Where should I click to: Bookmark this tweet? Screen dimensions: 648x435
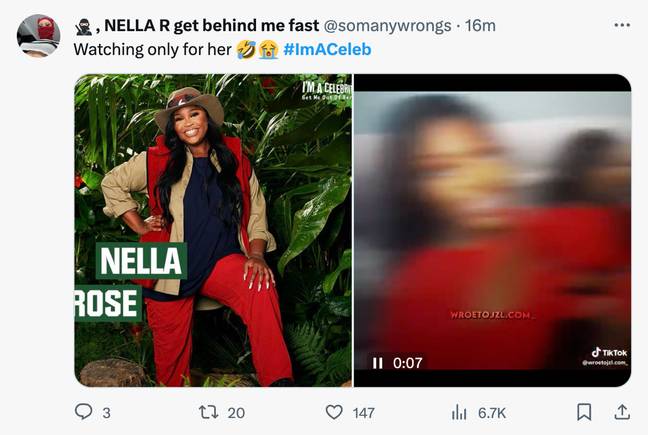click(584, 412)
